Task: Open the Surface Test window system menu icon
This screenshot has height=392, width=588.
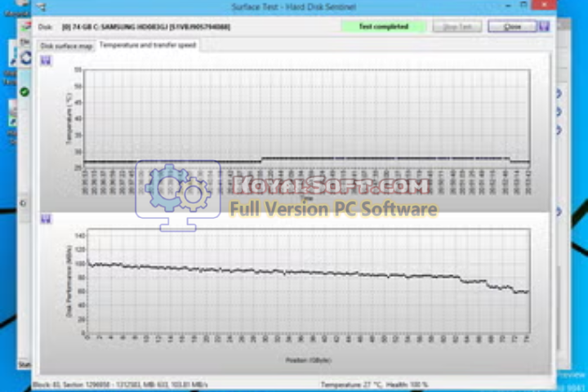Action: pyautogui.click(x=41, y=7)
